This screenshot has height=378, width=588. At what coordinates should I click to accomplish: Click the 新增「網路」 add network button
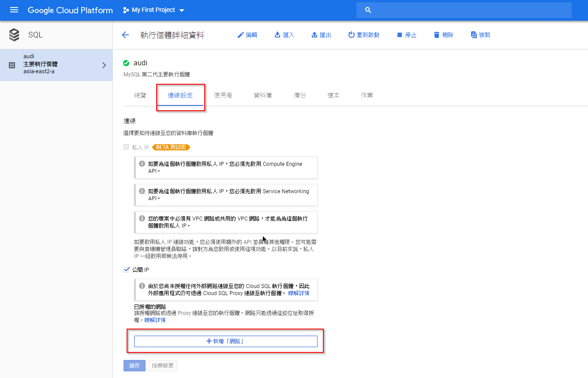point(226,341)
